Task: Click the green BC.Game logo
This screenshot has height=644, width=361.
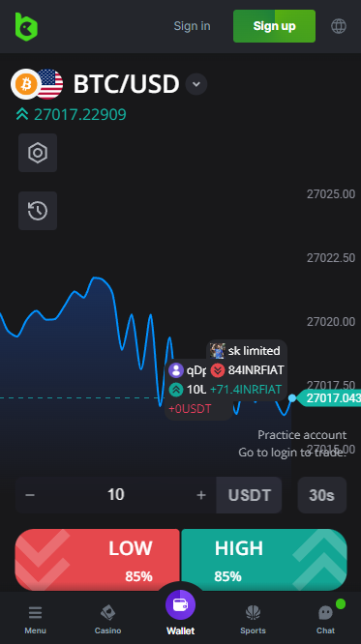Action: [26, 27]
